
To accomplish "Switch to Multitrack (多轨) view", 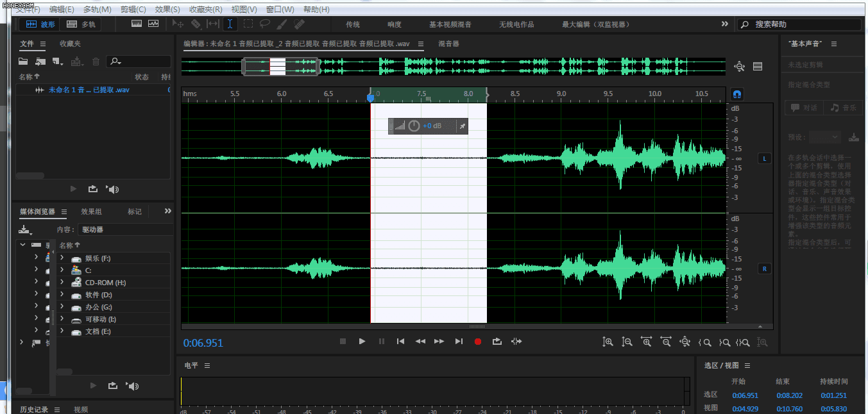I will 81,24.
